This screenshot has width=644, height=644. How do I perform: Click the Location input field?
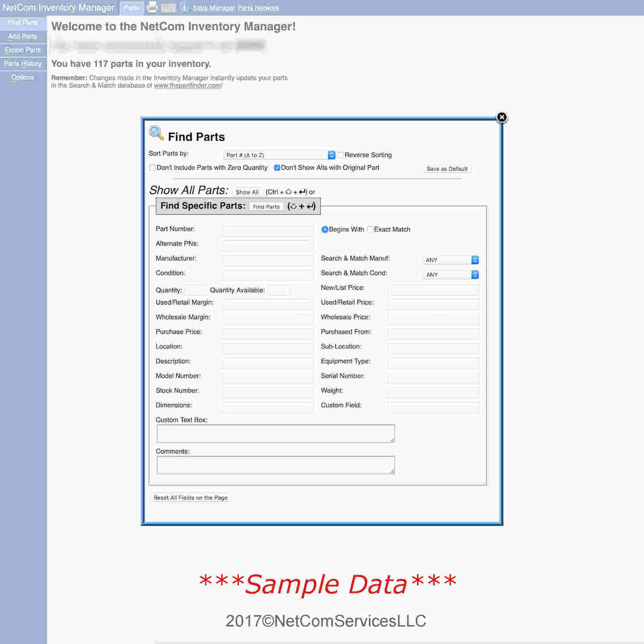(268, 348)
